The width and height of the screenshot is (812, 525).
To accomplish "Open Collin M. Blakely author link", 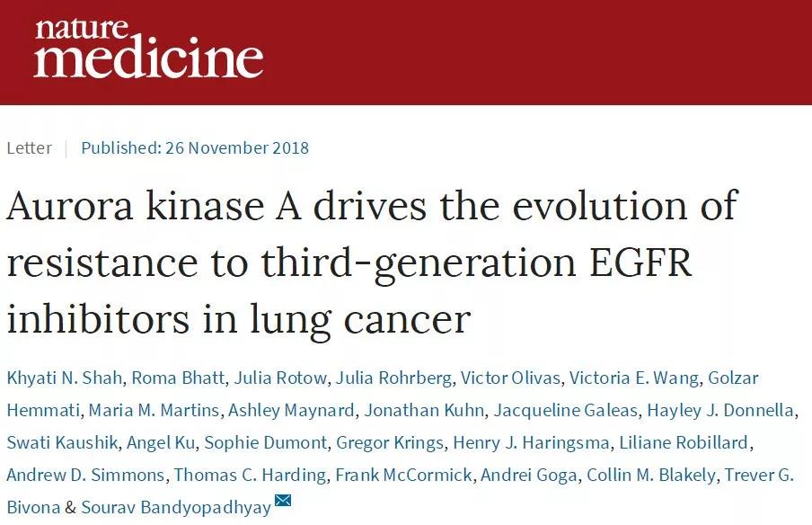I will click(651, 475).
